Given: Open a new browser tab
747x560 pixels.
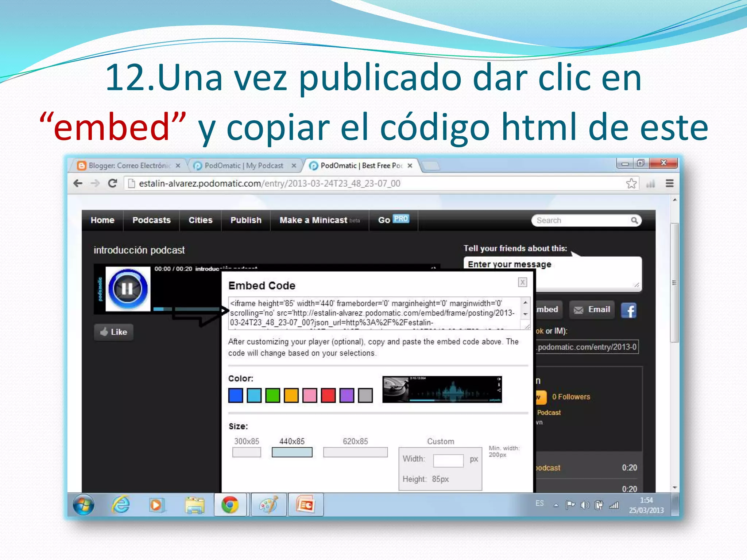Looking at the screenshot, I should [430, 166].
